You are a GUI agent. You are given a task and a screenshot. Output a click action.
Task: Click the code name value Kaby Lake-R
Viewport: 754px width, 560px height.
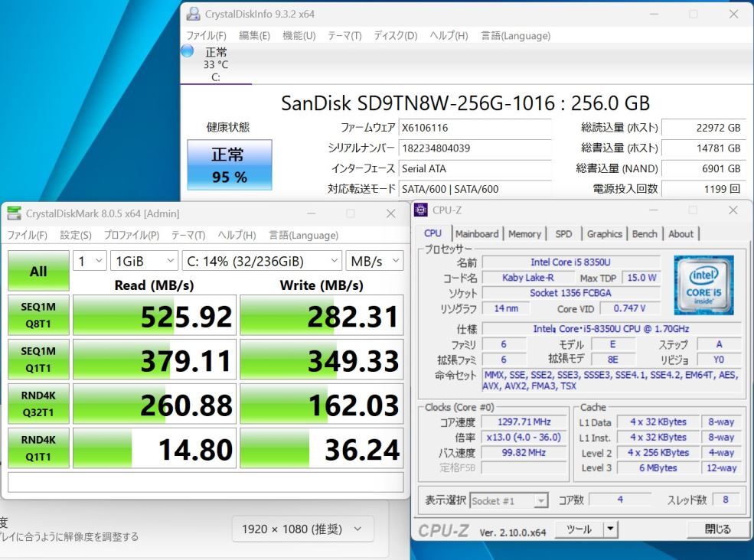tap(528, 278)
